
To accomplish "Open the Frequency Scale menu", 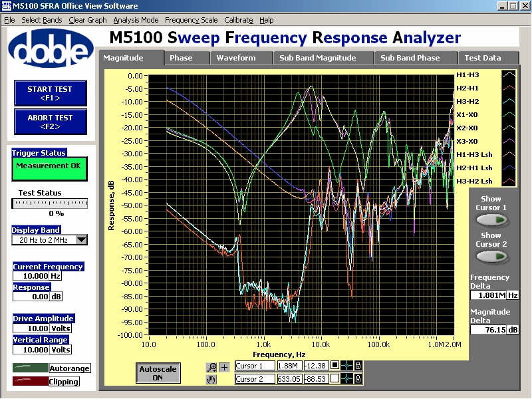I will pos(191,20).
